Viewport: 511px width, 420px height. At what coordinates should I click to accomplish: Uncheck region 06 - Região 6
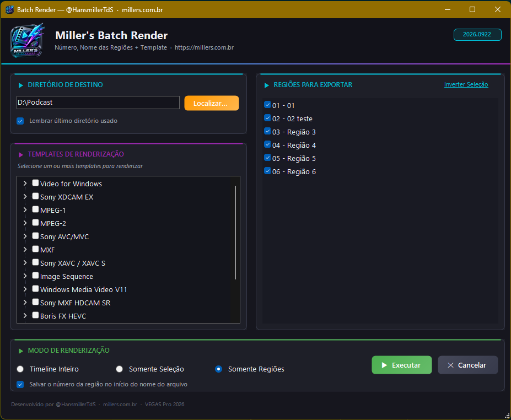267,171
